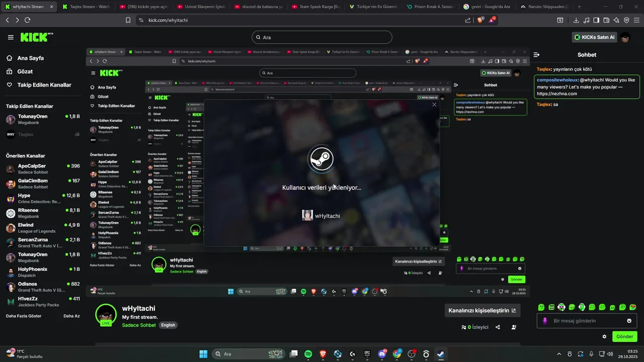Switch to Team Speak Kavga tab
This screenshot has height=362, width=644.
pyautogui.click(x=315, y=7)
